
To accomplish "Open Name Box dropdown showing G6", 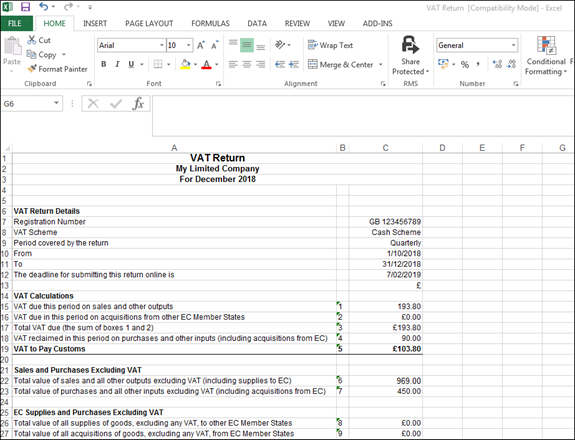I will pos(56,103).
